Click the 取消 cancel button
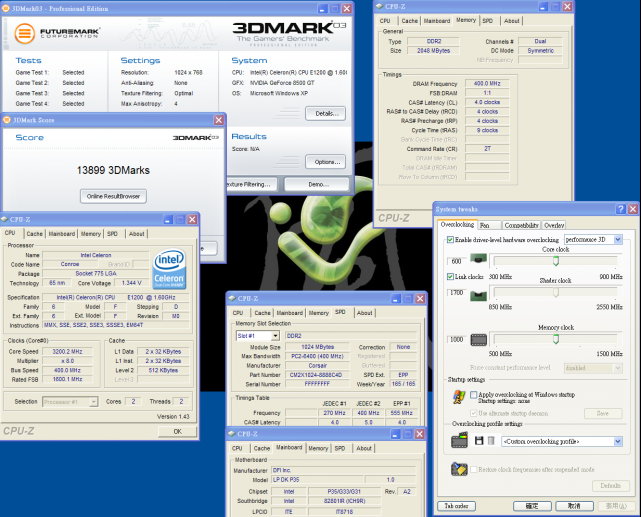Viewport: 641px width, 517px height. [574, 506]
